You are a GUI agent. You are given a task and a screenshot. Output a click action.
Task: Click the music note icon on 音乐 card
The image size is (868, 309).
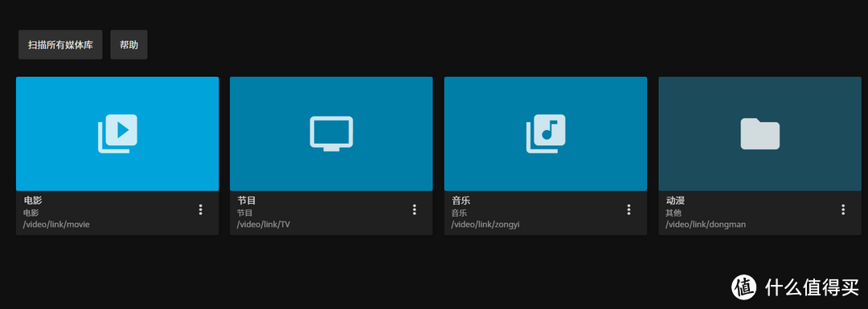[x=545, y=133]
